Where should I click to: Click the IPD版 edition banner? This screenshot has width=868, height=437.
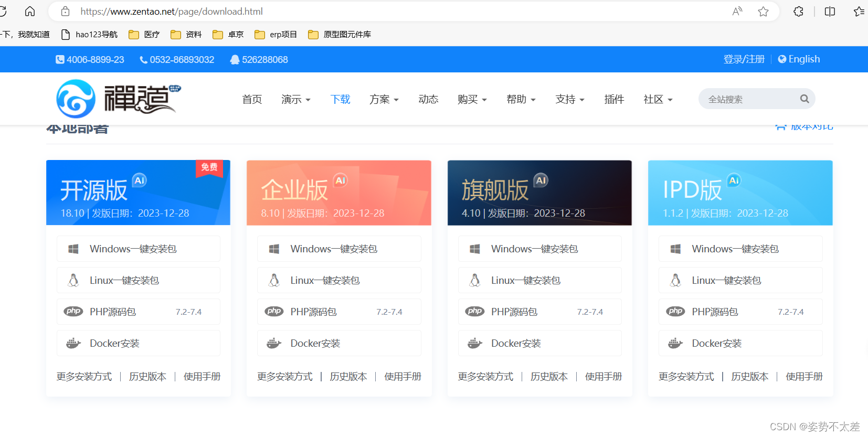coord(740,193)
